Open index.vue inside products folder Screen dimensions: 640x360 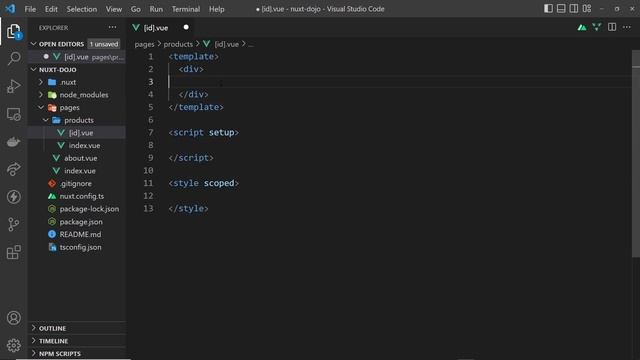77,145
